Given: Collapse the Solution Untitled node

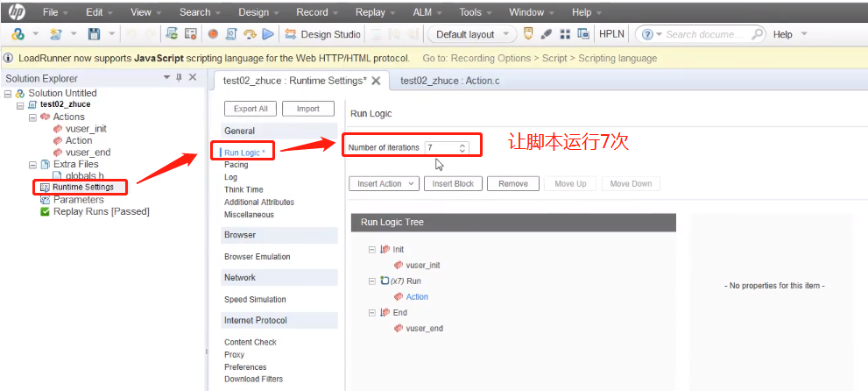Looking at the screenshot, I should [x=7, y=94].
